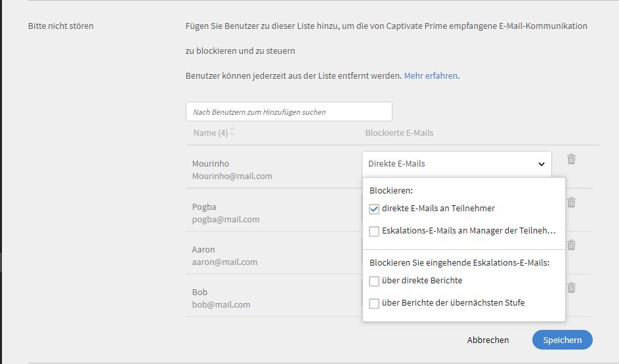
Task: Open the 'Mehr erfahren' link
Action: [x=431, y=75]
